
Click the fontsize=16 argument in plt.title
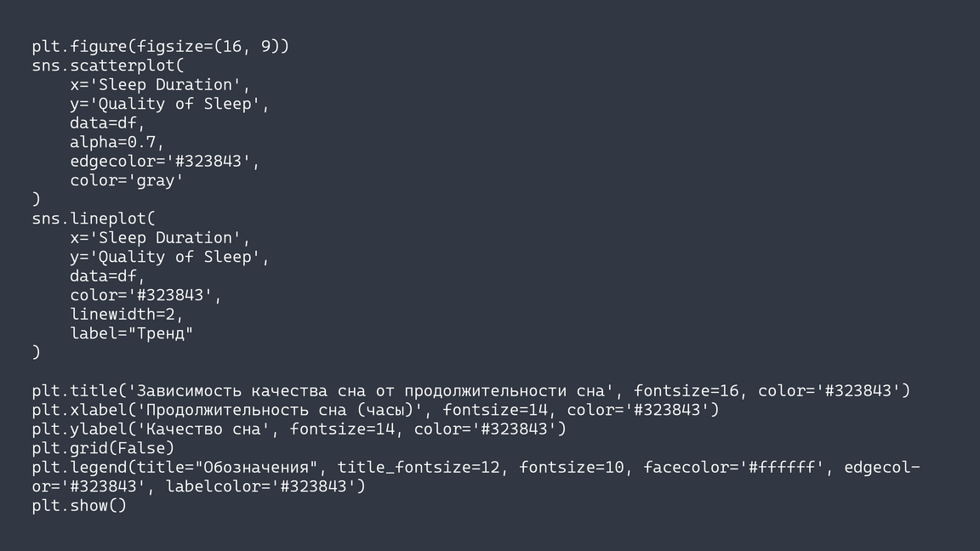coord(686,391)
